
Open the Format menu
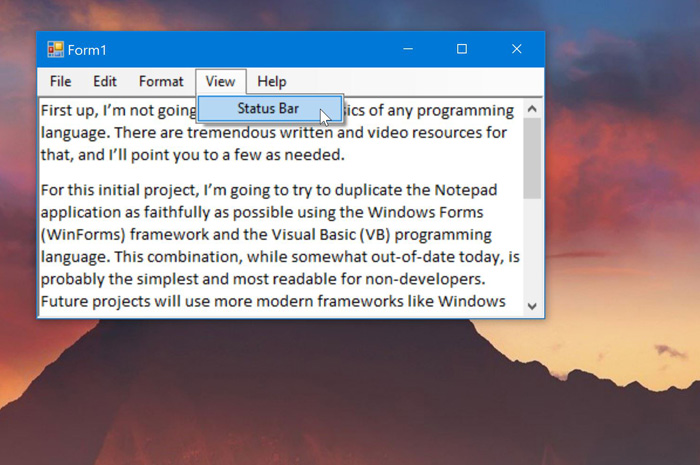coord(161,82)
